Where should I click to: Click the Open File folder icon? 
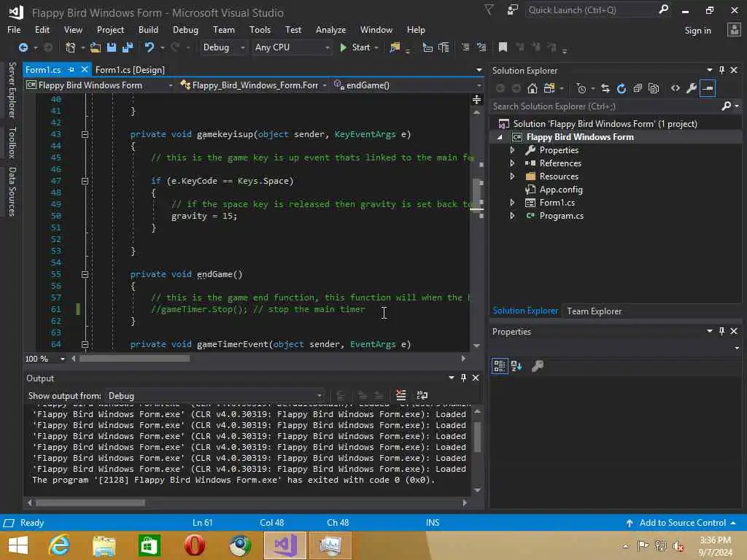(96, 47)
